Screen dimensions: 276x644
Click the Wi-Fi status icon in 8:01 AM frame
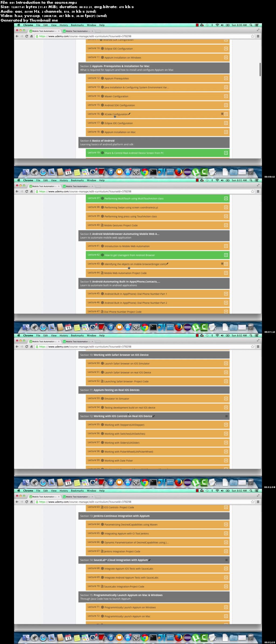(x=217, y=180)
